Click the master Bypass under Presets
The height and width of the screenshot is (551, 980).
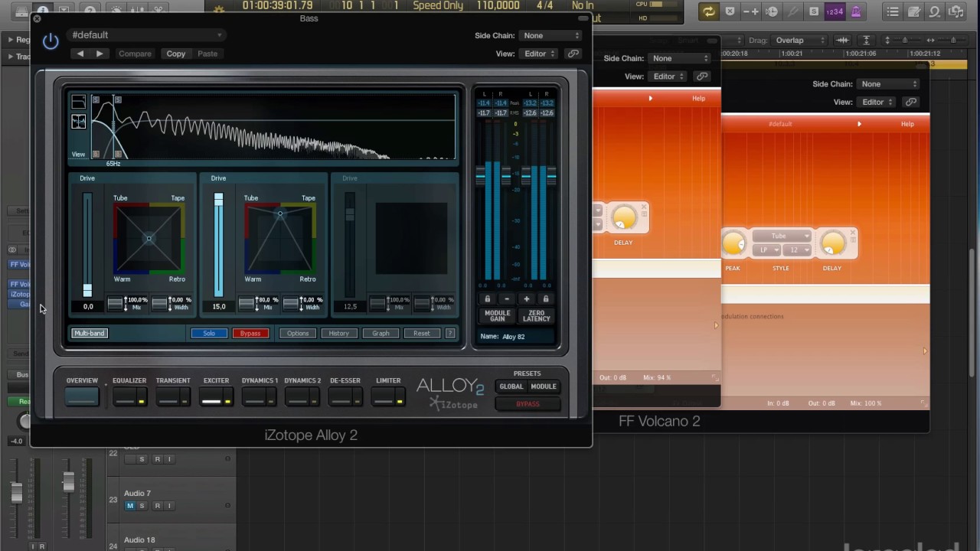[x=528, y=404]
